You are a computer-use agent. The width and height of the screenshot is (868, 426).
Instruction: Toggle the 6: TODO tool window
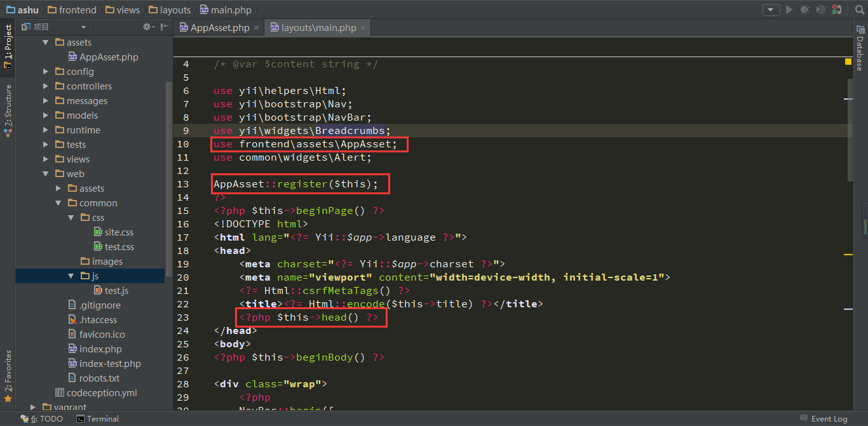click(x=42, y=418)
